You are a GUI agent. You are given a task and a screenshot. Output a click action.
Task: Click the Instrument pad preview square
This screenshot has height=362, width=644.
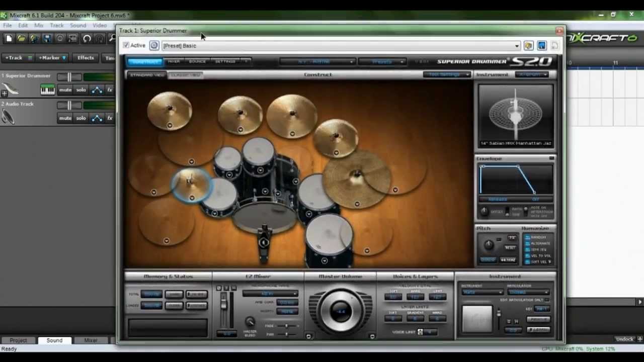click(x=477, y=318)
